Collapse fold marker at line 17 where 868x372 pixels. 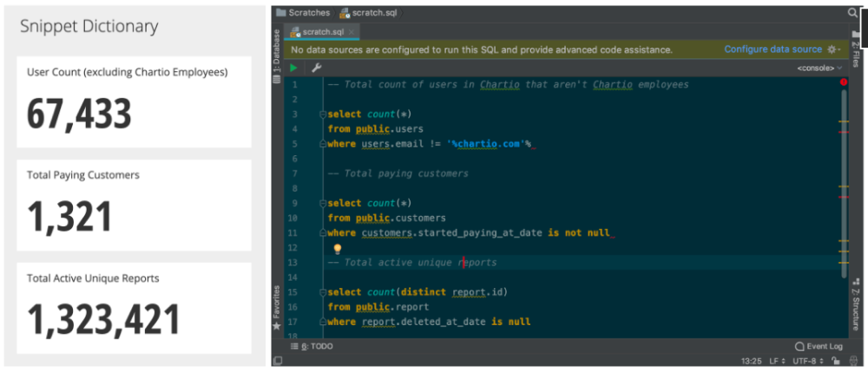coord(322,321)
